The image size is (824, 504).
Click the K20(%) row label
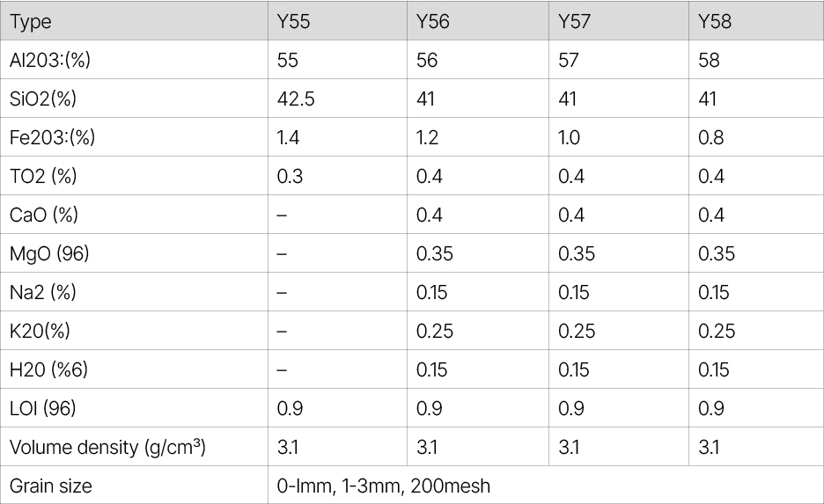40,332
